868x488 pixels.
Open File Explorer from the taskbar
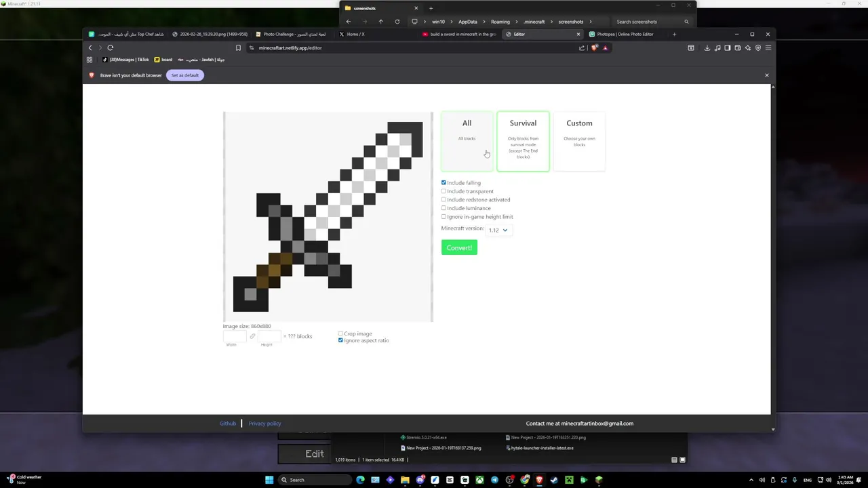point(405,480)
